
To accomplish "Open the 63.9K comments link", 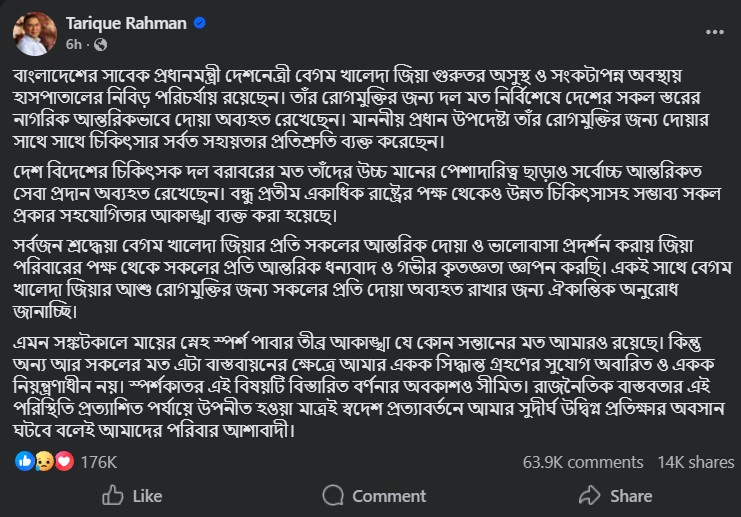I will 583,462.
